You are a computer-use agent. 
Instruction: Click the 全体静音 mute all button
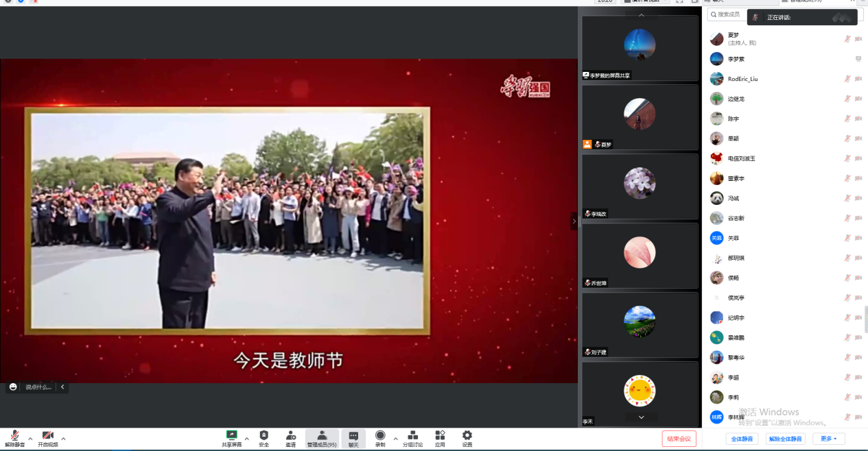click(742, 439)
